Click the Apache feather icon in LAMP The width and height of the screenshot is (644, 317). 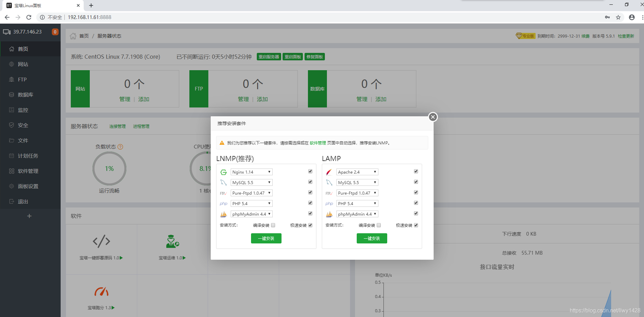click(x=329, y=172)
